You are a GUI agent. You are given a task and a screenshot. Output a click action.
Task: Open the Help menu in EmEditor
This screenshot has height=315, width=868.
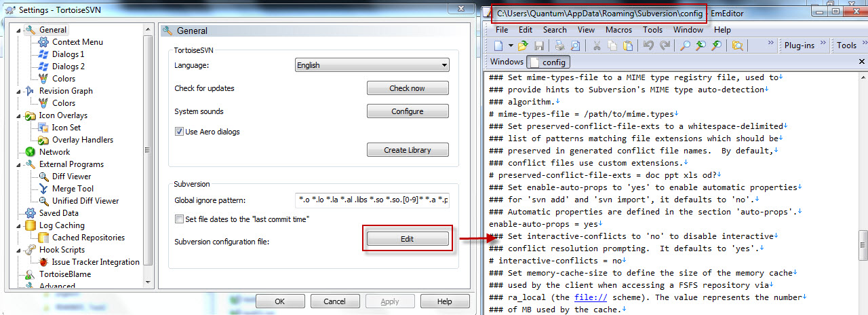(x=722, y=30)
